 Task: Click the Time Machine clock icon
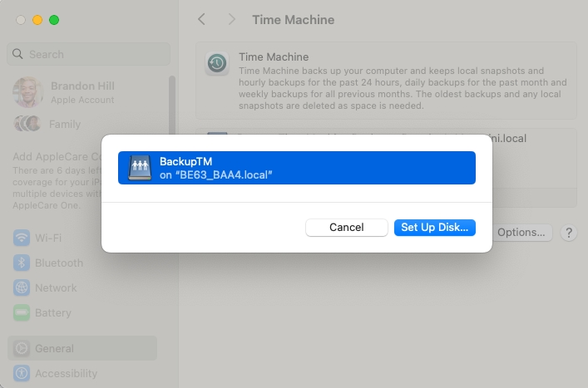pos(217,63)
